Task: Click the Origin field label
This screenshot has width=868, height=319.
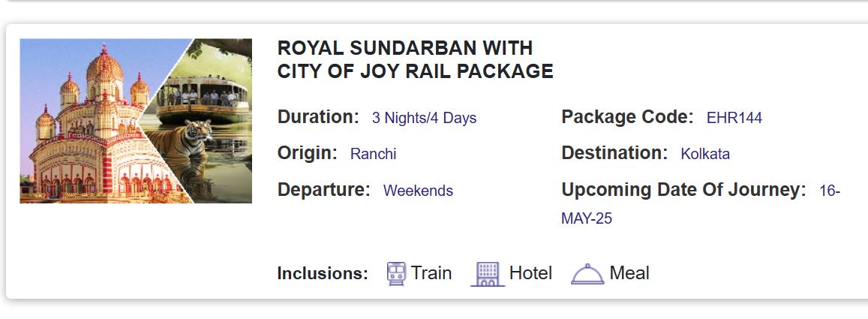Action: [307, 153]
